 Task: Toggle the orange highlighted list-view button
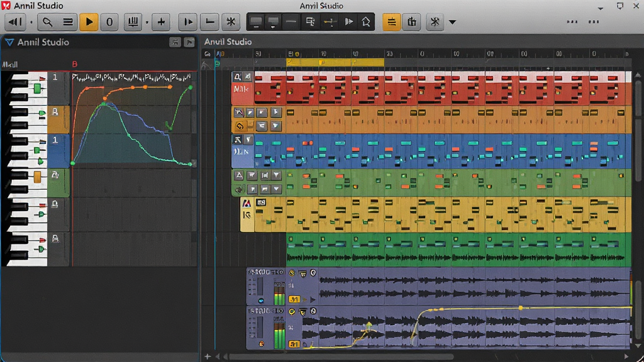coord(391,22)
